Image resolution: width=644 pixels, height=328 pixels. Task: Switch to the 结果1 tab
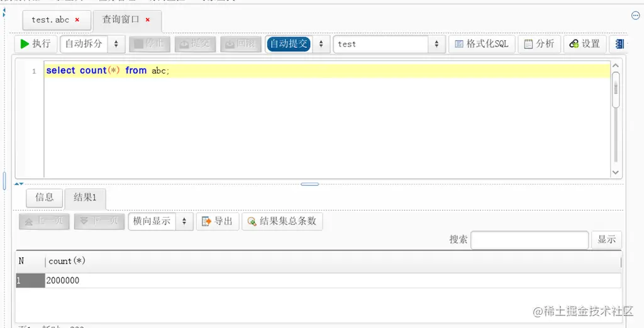[x=85, y=198]
